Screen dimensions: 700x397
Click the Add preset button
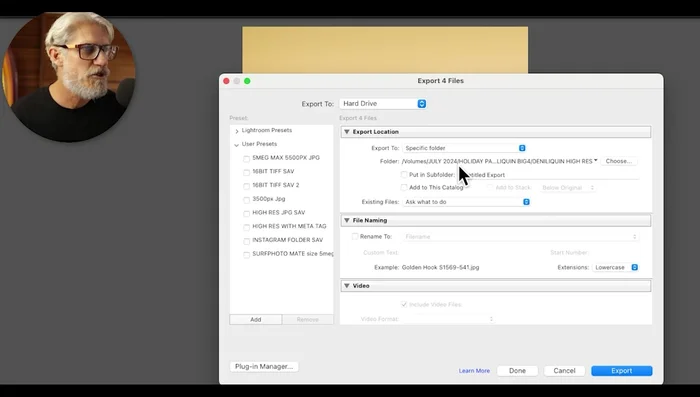point(256,320)
